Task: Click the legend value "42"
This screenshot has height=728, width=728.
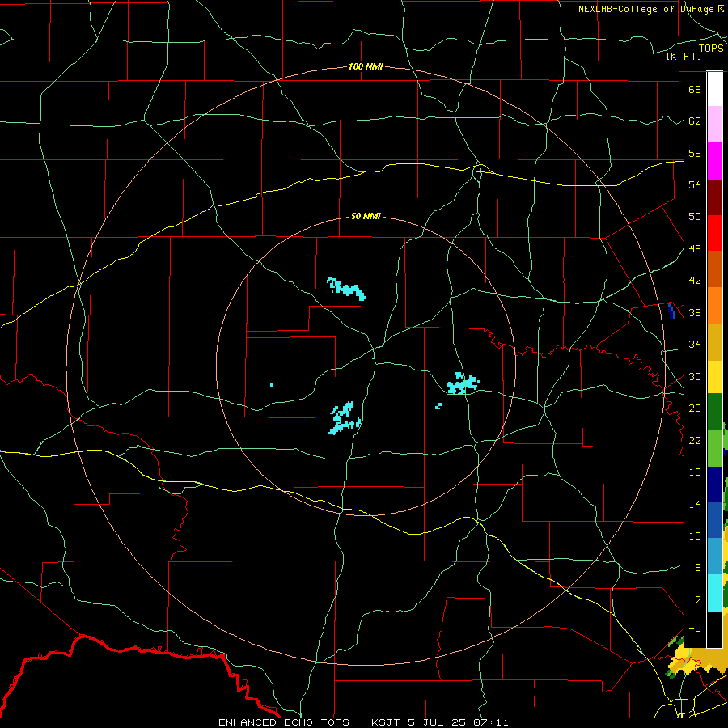Action: point(695,281)
